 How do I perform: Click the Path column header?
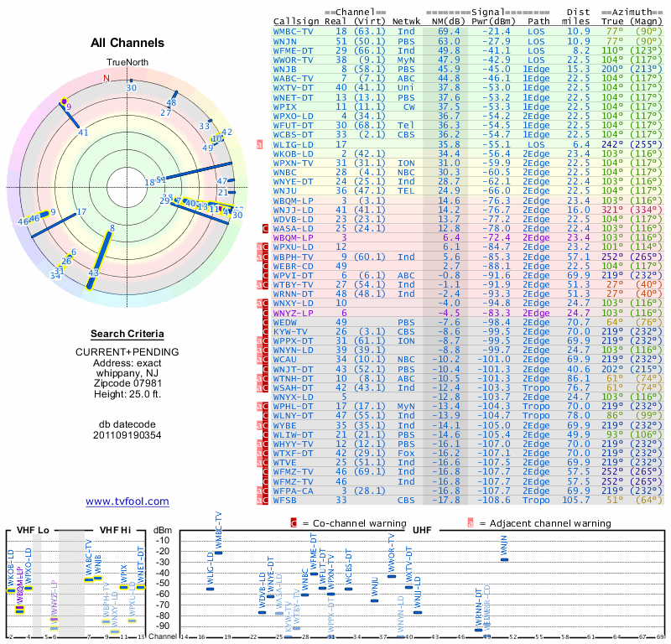538,22
